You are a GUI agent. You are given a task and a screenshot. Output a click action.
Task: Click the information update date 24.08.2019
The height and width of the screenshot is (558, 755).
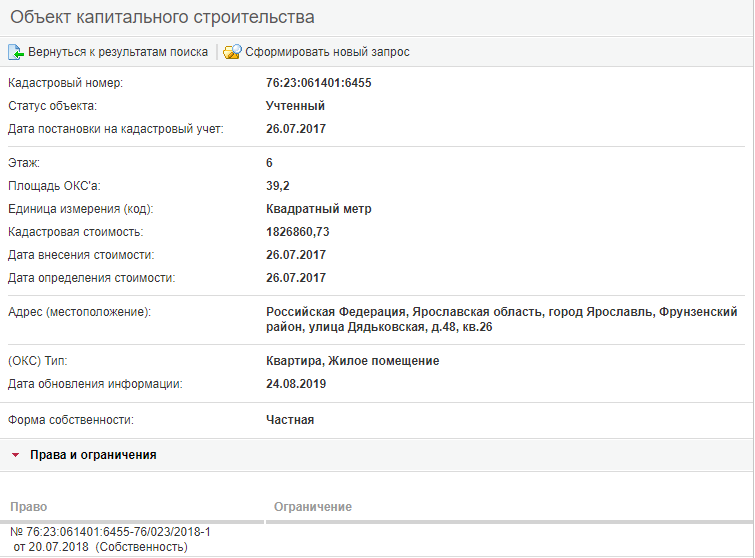coord(296,384)
